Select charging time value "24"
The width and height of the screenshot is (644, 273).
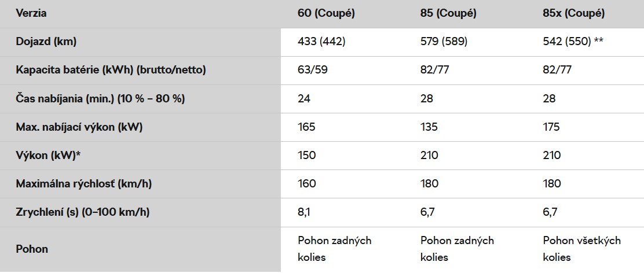coord(304,98)
